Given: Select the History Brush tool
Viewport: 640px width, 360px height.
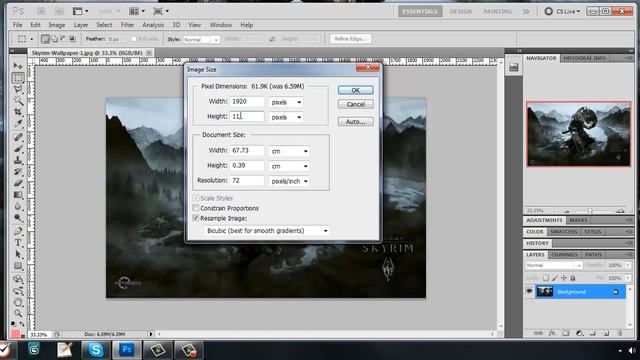Looking at the screenshot, I should point(18,171).
